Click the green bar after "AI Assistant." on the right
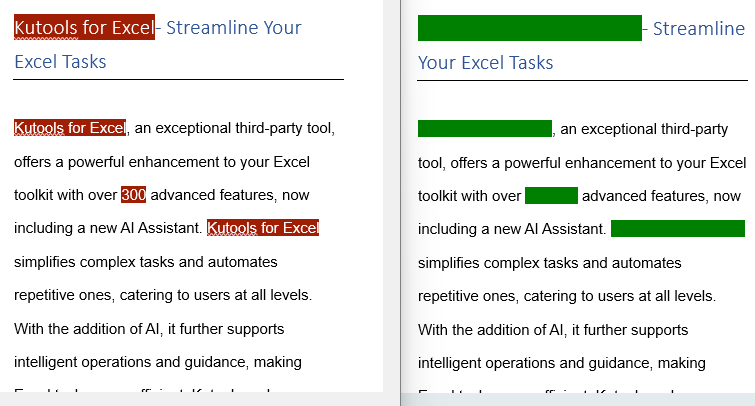This screenshot has width=755, height=406. (x=677, y=229)
